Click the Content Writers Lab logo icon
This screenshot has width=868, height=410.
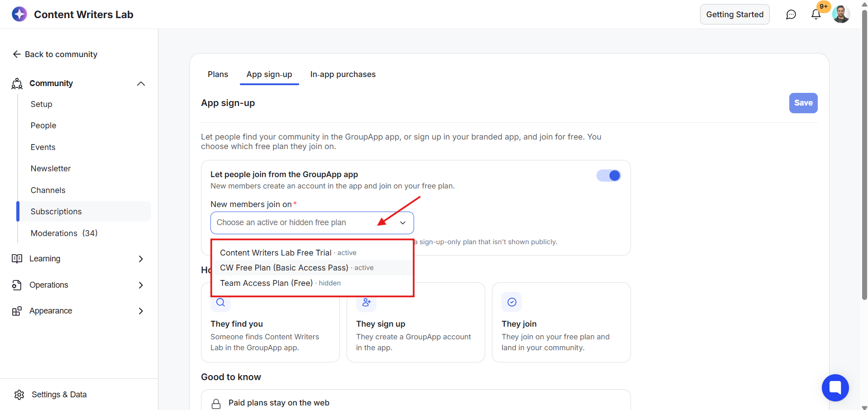(19, 14)
